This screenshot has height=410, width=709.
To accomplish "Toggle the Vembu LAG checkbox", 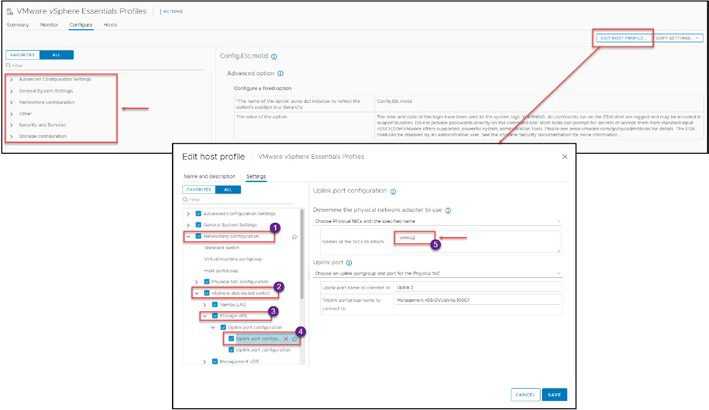I will 215,305.
